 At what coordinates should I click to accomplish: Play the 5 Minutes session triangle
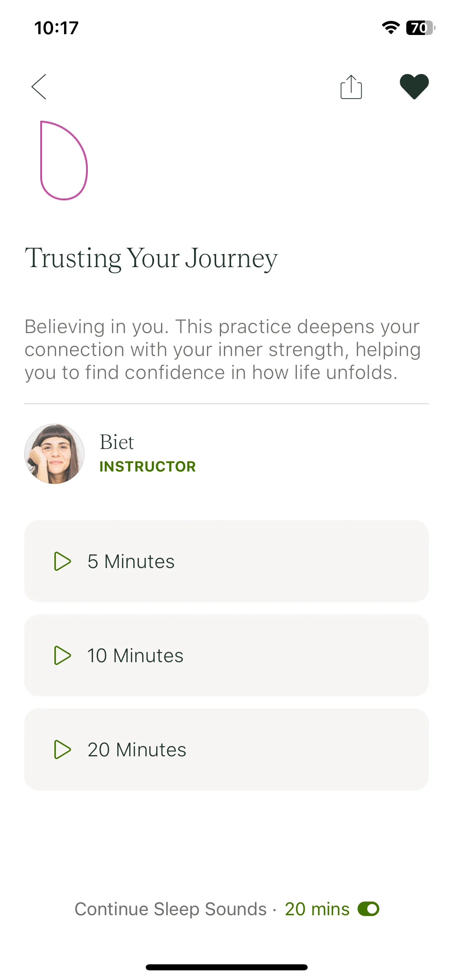point(62,561)
